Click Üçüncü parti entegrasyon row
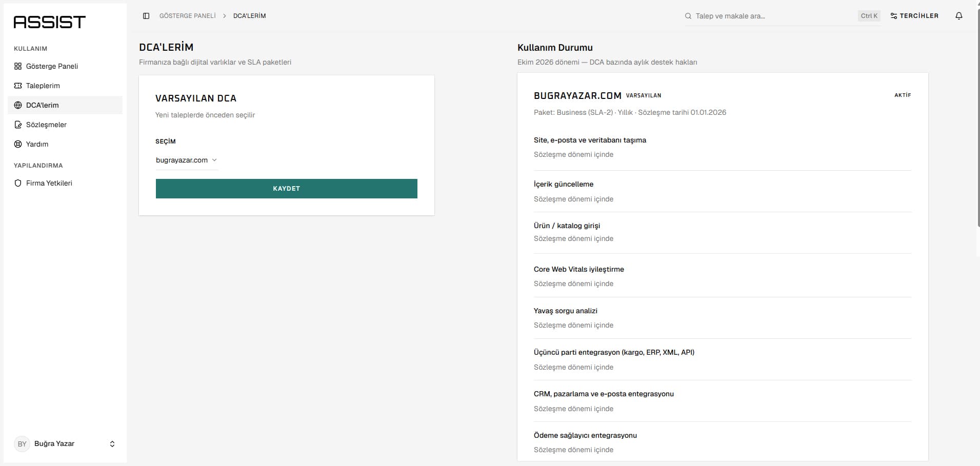This screenshot has width=980, height=466. (723, 359)
